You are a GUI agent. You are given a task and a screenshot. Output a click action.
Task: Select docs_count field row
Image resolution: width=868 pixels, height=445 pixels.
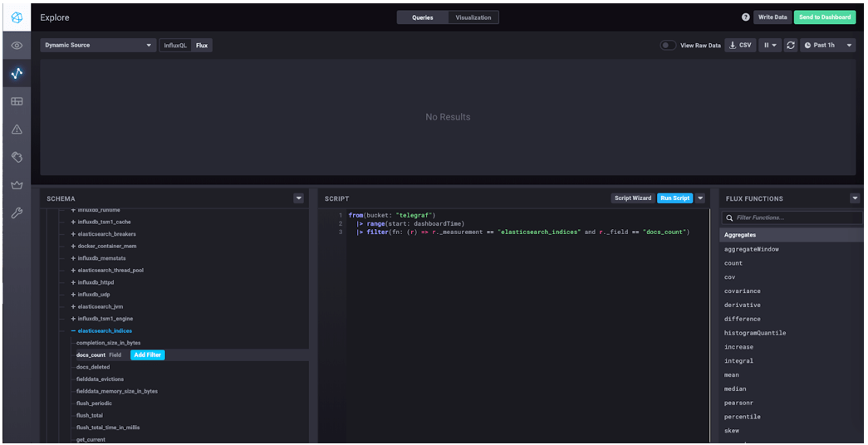coord(190,355)
